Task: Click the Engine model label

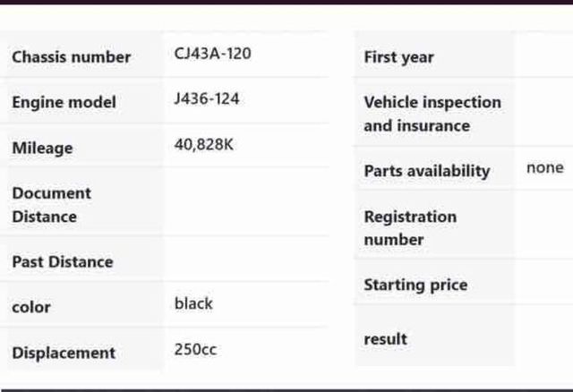Action: coord(64,103)
